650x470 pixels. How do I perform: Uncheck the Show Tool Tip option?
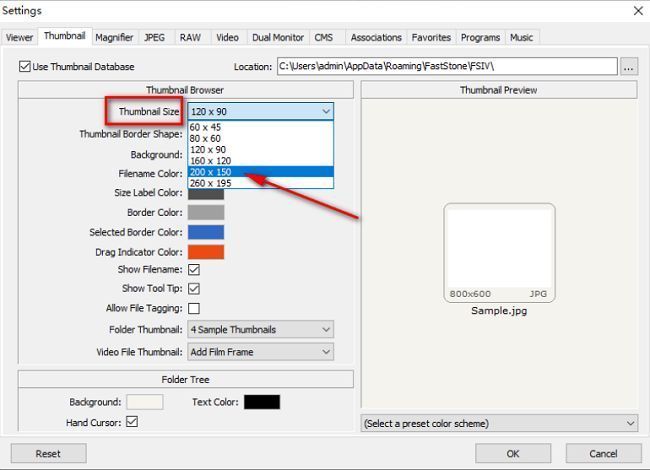194,289
